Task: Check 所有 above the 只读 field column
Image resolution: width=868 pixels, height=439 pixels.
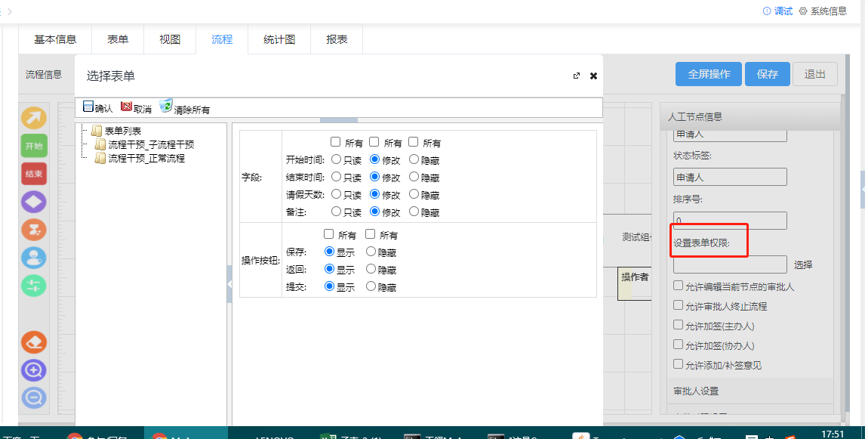Action: pos(335,143)
